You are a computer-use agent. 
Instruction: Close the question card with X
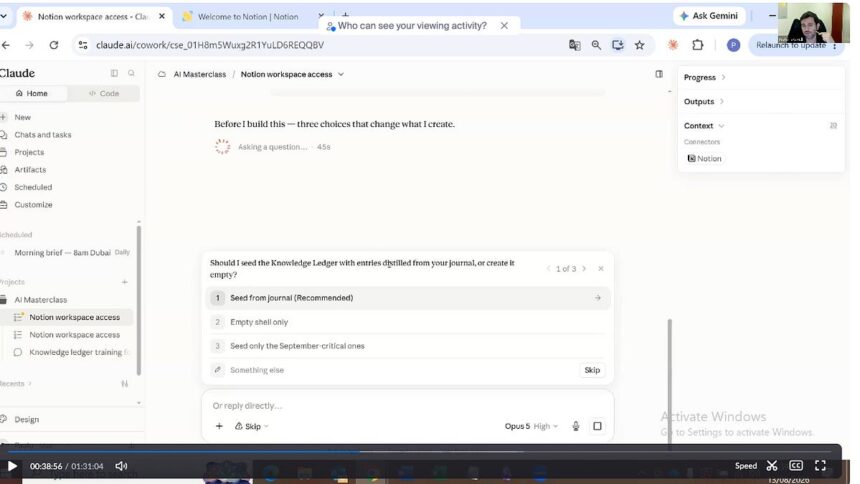coord(601,269)
